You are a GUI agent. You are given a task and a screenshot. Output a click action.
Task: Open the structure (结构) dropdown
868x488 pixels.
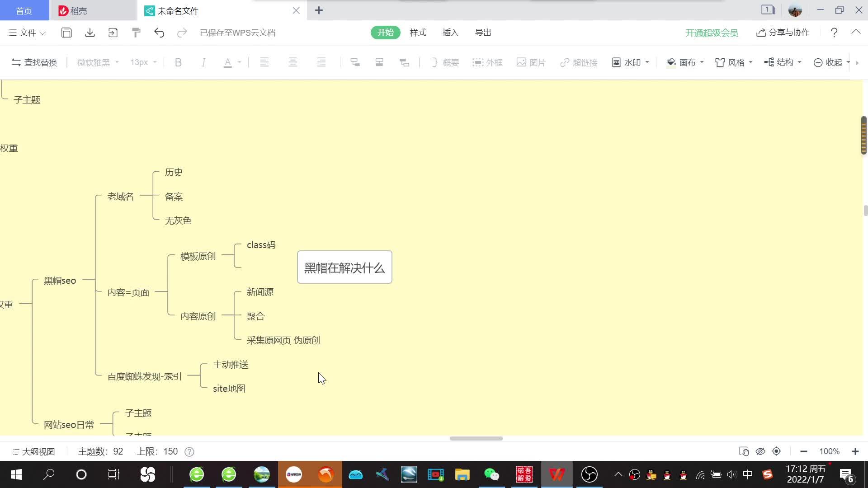click(783, 62)
